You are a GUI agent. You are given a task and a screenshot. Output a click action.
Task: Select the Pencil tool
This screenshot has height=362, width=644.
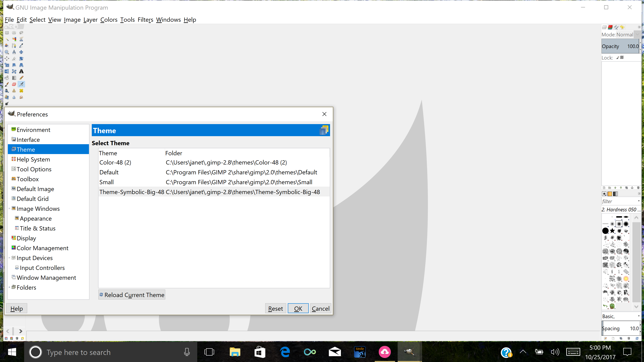[21, 78]
